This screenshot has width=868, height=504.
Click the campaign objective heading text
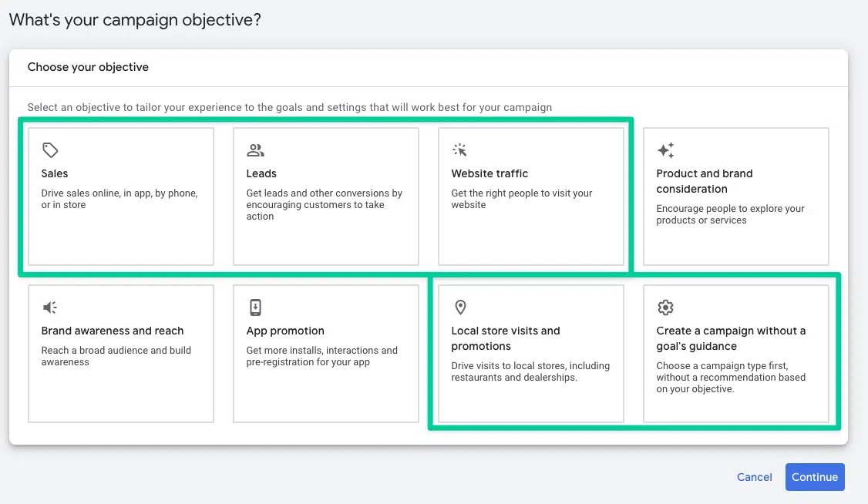pyautogui.click(x=135, y=19)
